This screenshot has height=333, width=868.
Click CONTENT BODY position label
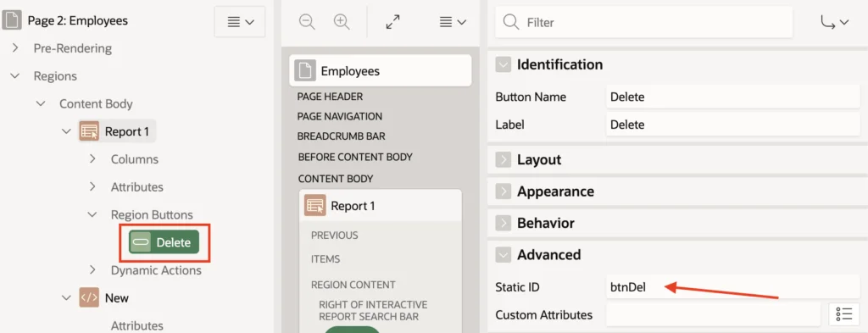[x=336, y=179]
